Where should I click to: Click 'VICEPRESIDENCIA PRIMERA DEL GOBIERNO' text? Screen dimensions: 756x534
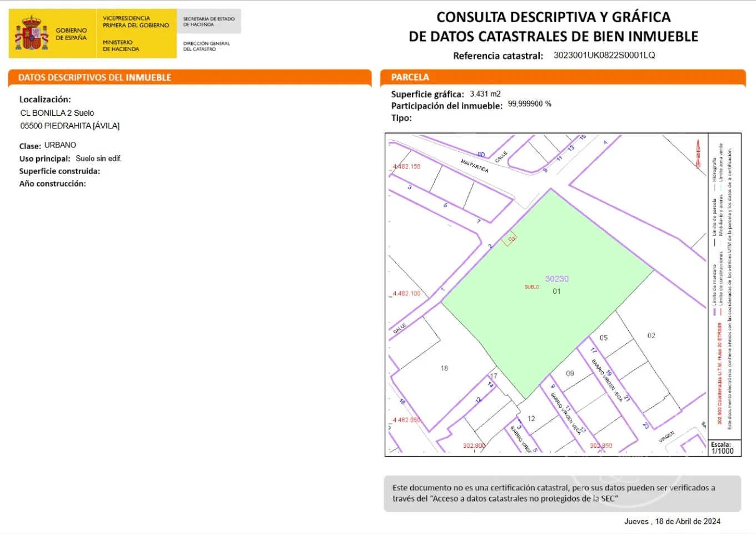point(136,22)
